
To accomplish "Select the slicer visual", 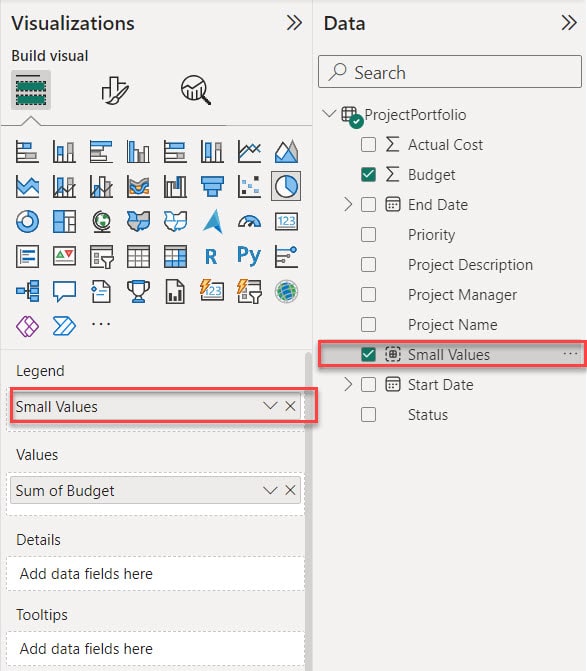I will click(x=101, y=256).
